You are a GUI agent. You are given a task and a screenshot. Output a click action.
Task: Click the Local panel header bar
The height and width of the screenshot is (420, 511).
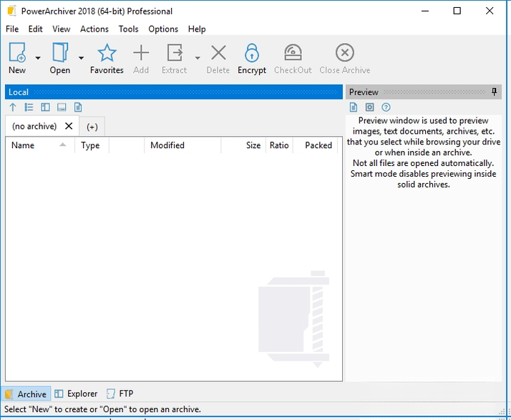pos(174,92)
